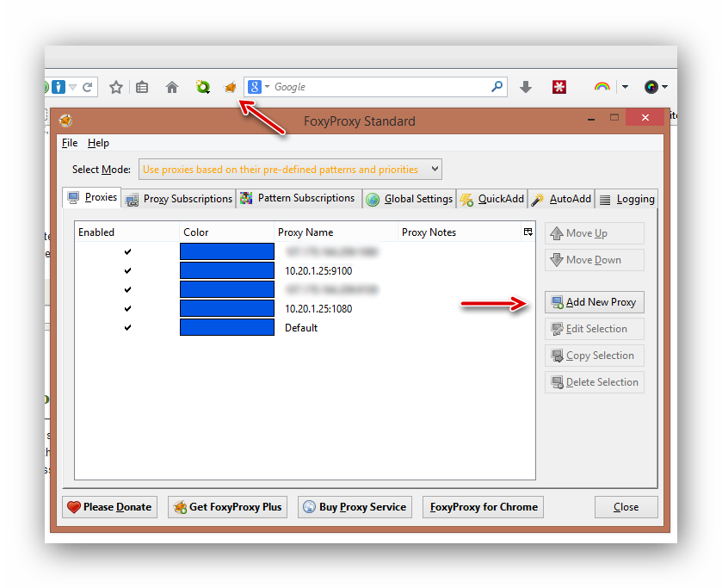
Task: Open the Global Settings tab
Action: point(410,199)
